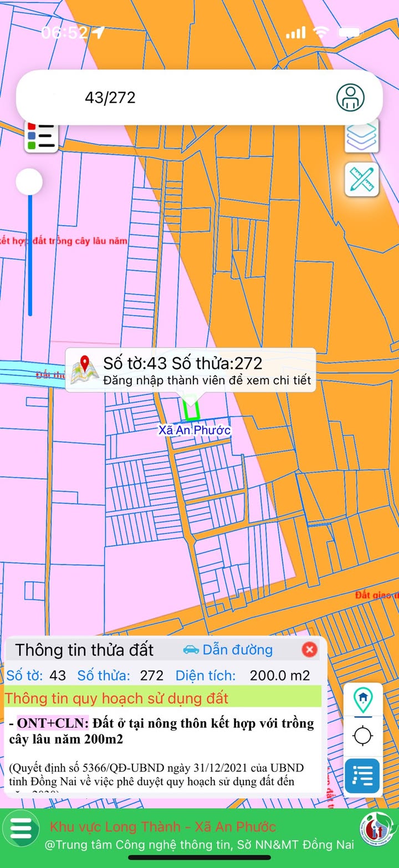Tap the Wi-Fi status icon
Screen dimensions: 399x868
point(320,32)
